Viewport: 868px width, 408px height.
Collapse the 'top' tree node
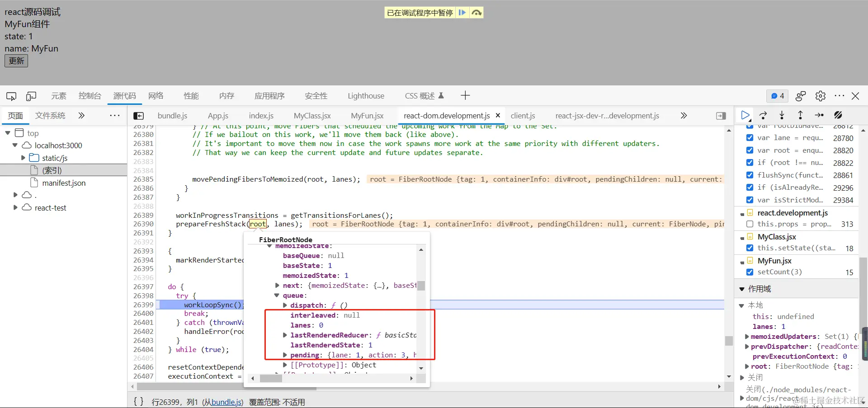[x=8, y=133]
